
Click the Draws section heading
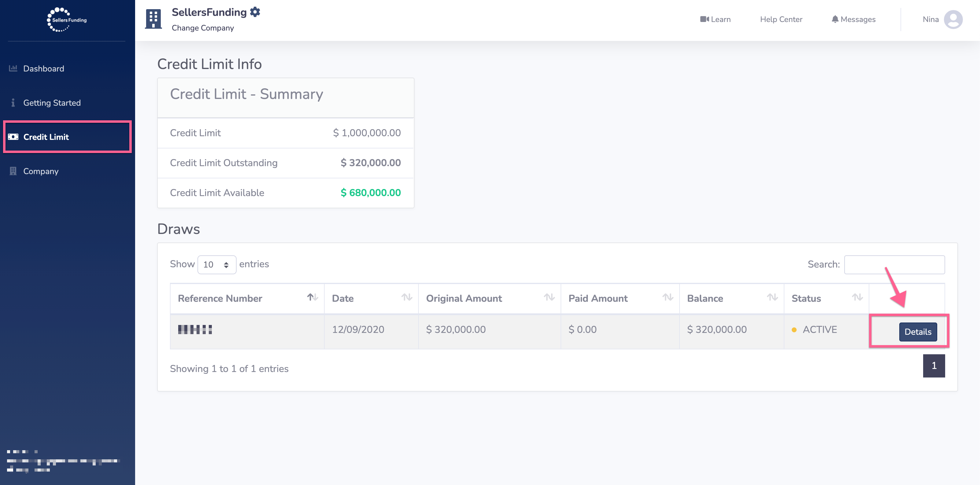(179, 229)
